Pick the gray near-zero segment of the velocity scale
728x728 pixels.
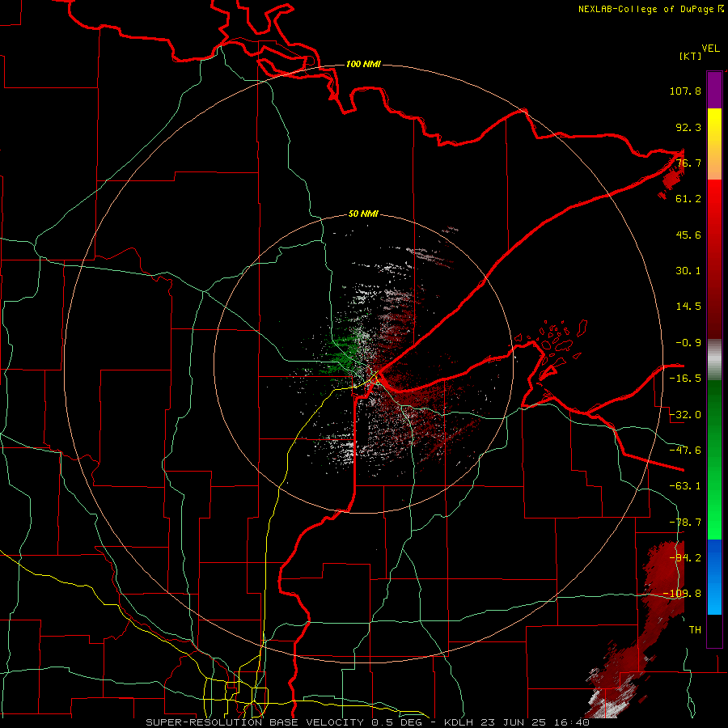714,360
